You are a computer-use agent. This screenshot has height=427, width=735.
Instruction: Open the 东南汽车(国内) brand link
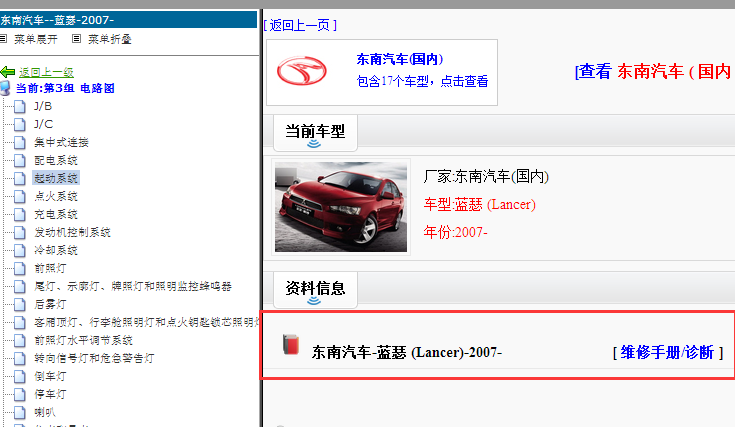pyautogui.click(x=400, y=59)
